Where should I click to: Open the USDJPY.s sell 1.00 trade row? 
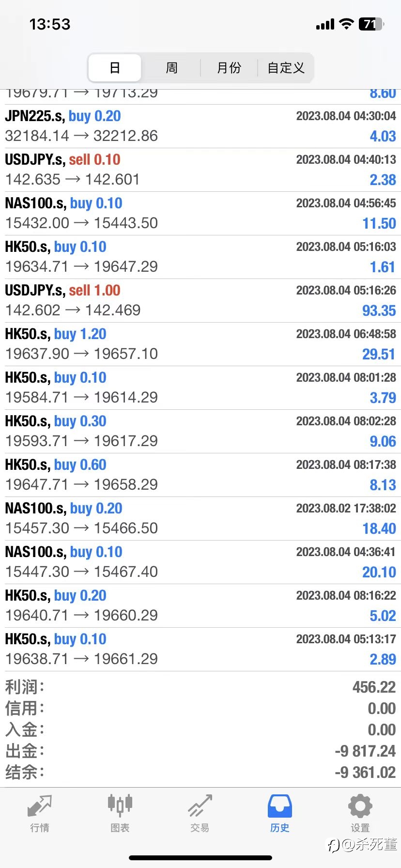pyautogui.click(x=200, y=301)
